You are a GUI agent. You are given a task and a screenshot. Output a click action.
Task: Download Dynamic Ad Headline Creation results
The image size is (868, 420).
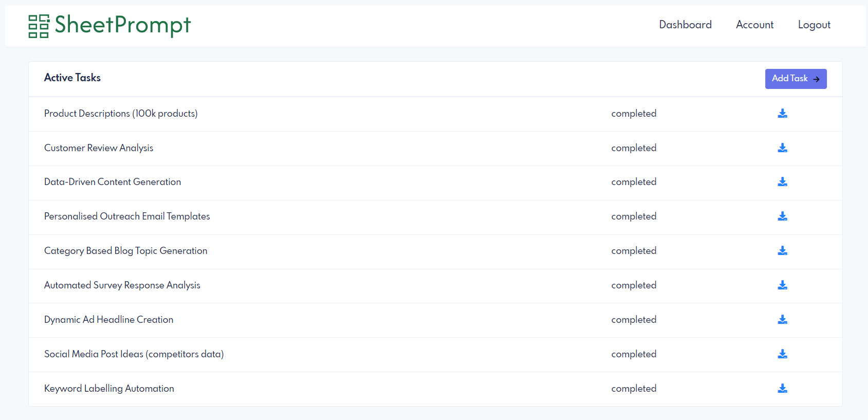[x=782, y=320]
